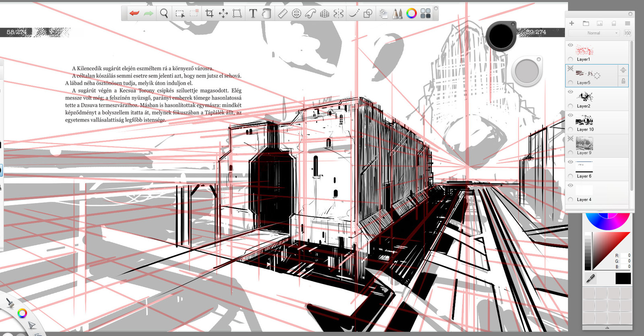Image resolution: width=644 pixels, height=336 pixels.
Task: Click the add image layer icon
Action: [x=600, y=23]
